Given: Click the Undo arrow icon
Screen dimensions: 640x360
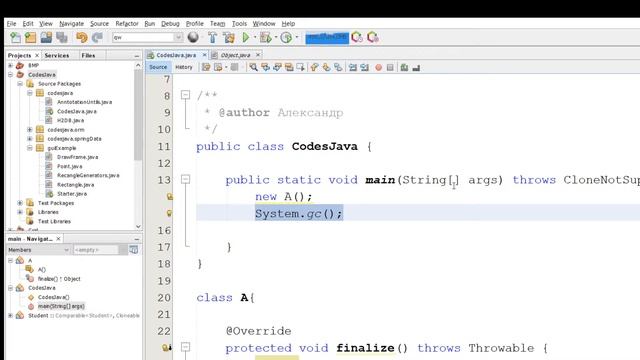Looking at the screenshot, I should click(82, 38).
